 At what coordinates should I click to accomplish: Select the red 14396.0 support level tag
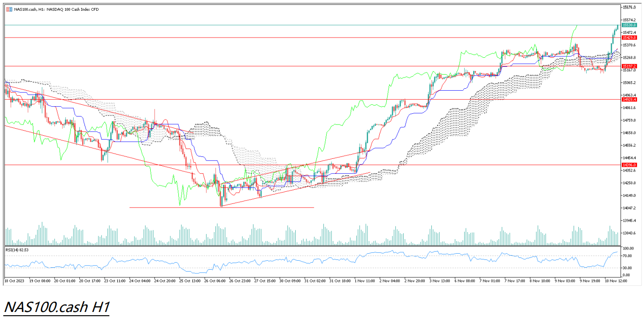click(629, 165)
